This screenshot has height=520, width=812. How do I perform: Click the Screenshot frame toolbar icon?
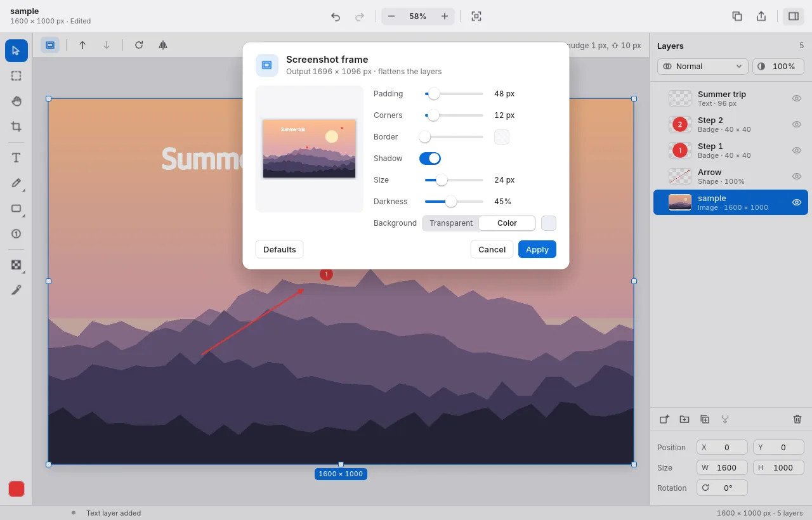(50, 45)
